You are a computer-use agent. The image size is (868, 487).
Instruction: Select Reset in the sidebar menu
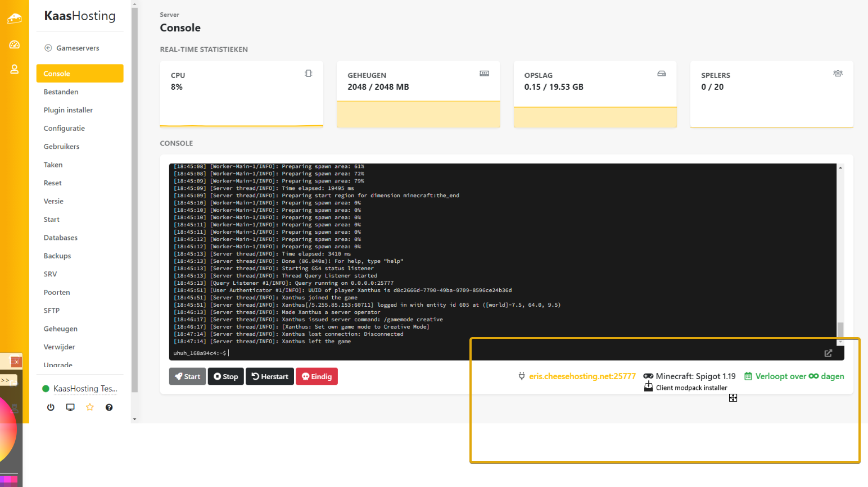52,183
